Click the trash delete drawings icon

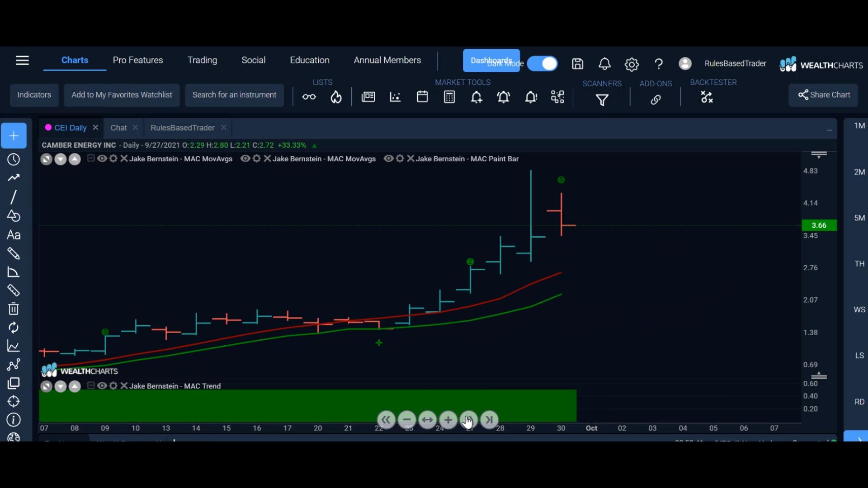[x=14, y=309]
